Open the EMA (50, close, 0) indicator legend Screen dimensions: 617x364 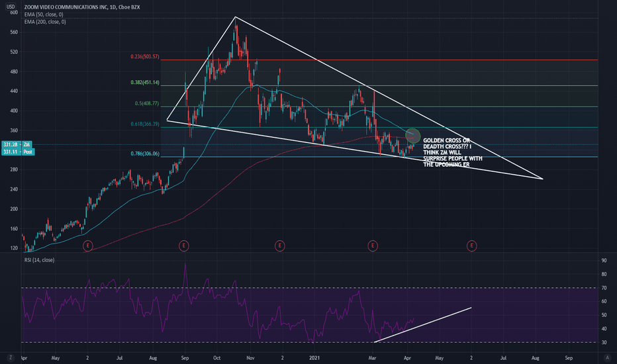pos(43,15)
